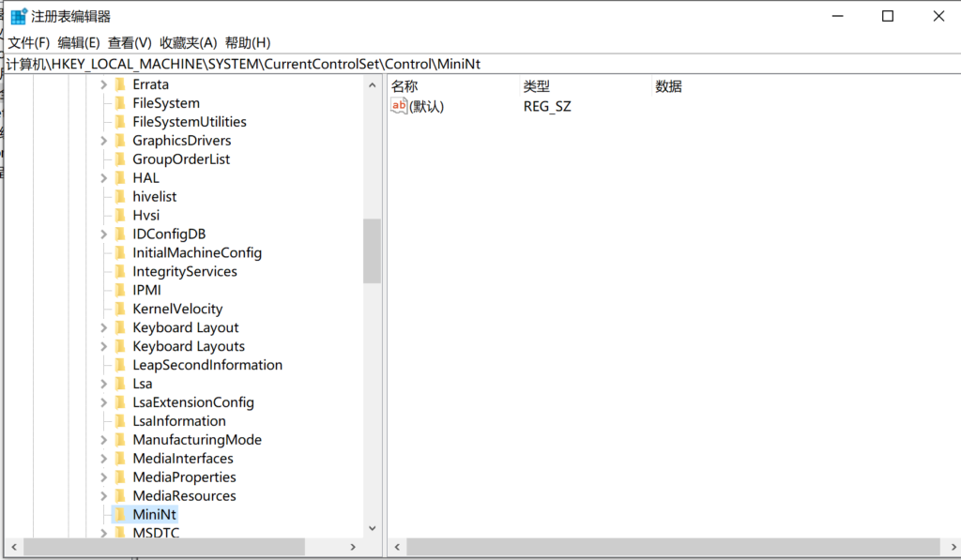Click the HAL folder icon
Image resolution: width=961 pixels, height=560 pixels.
click(121, 177)
